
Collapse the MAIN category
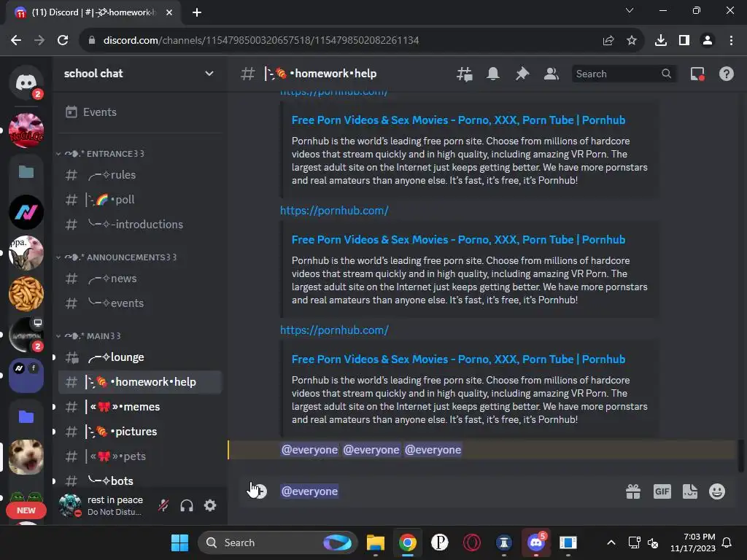pos(89,335)
